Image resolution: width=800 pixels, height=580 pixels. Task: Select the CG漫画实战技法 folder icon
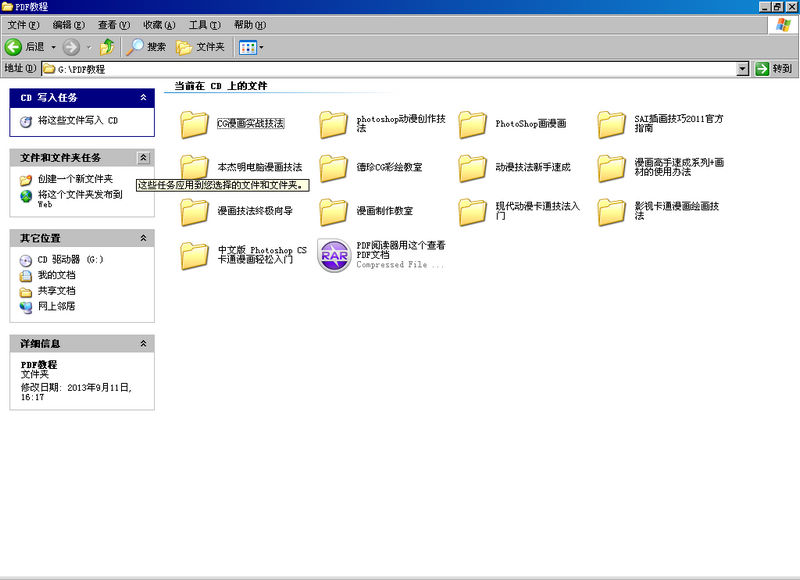(x=194, y=124)
